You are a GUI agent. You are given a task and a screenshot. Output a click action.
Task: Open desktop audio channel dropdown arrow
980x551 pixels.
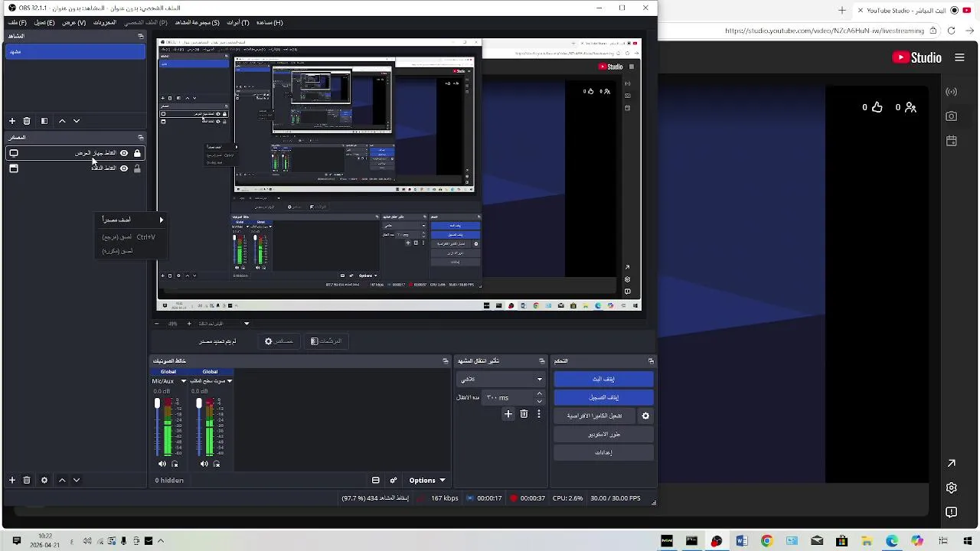coord(229,381)
